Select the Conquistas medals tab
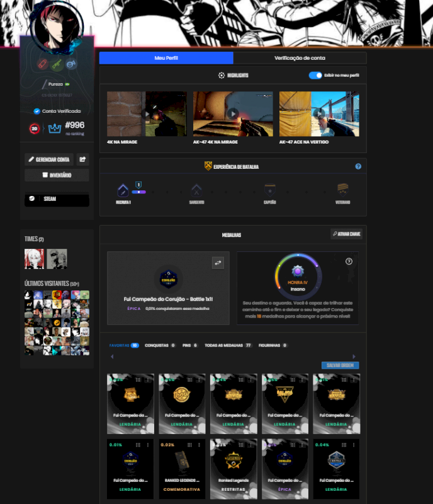The width and height of the screenshot is (433, 504). point(160,345)
